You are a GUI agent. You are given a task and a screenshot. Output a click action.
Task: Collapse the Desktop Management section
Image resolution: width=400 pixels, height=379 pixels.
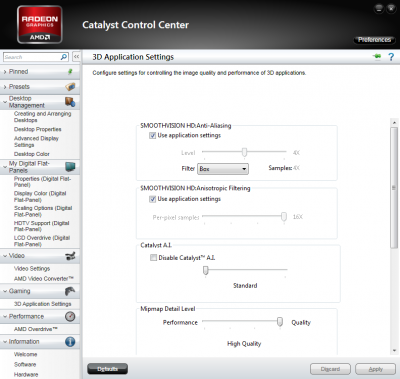click(x=5, y=102)
